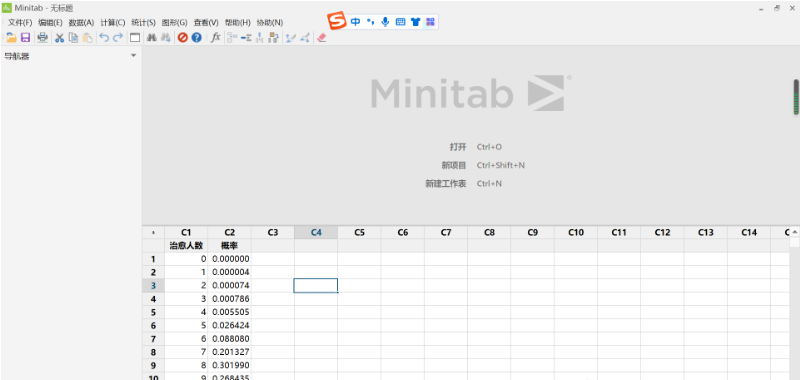Image resolution: width=803 pixels, height=380 pixels.
Task: Click the Find binoculars icon
Action: tap(152, 37)
